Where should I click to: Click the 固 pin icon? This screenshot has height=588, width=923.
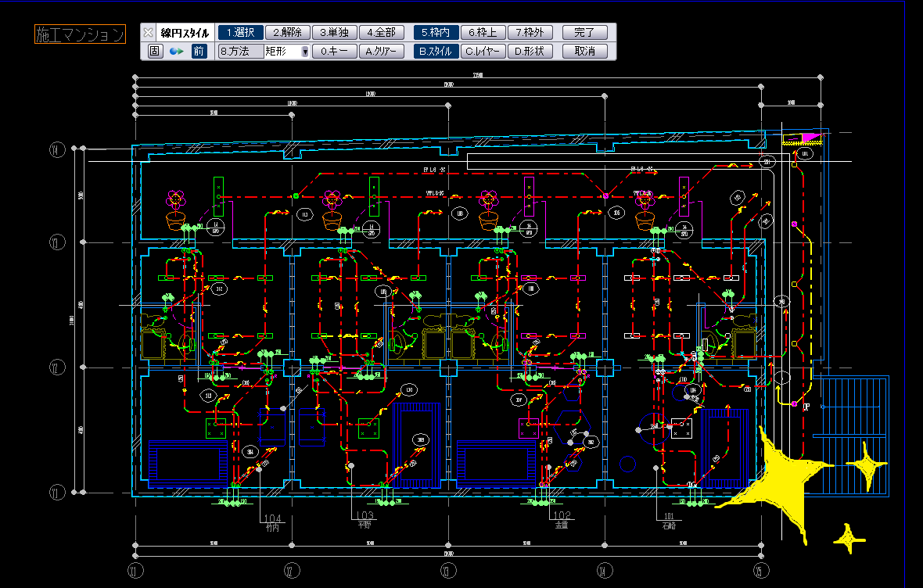tap(155, 52)
